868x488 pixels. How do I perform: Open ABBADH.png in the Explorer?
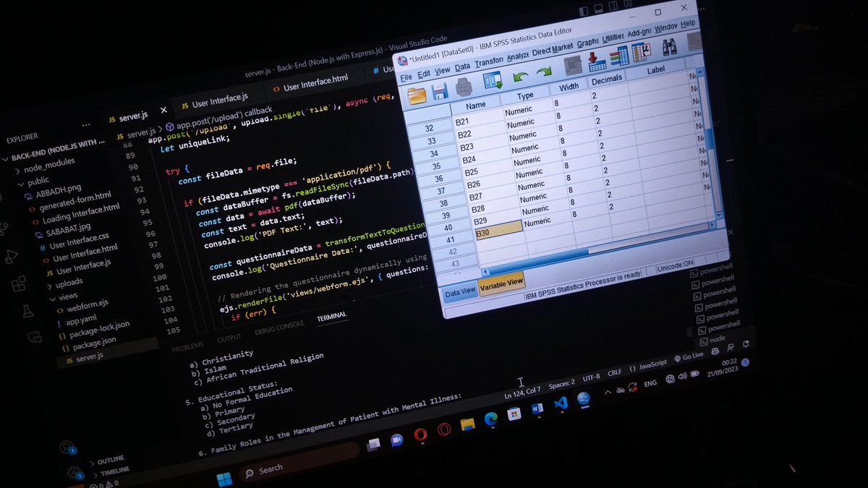(x=56, y=192)
